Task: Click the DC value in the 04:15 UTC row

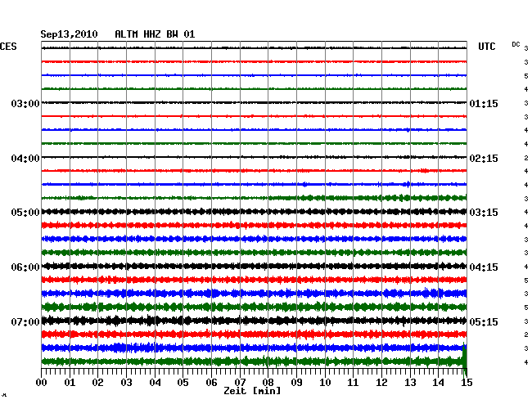Action: click(526, 267)
